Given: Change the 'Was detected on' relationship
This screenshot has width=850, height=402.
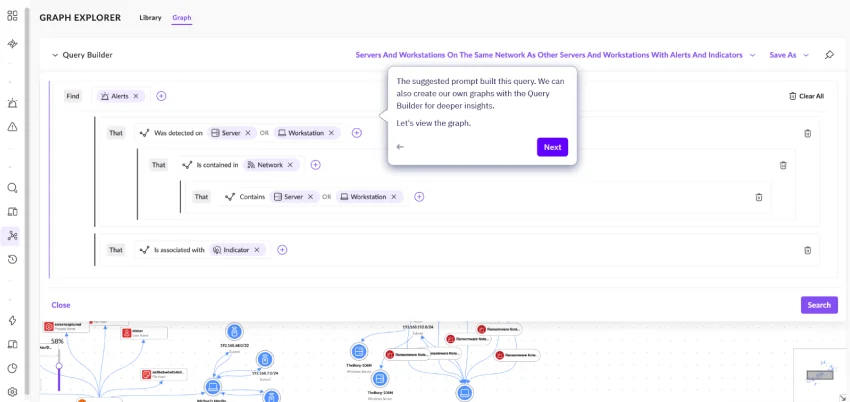Looking at the screenshot, I should point(171,133).
